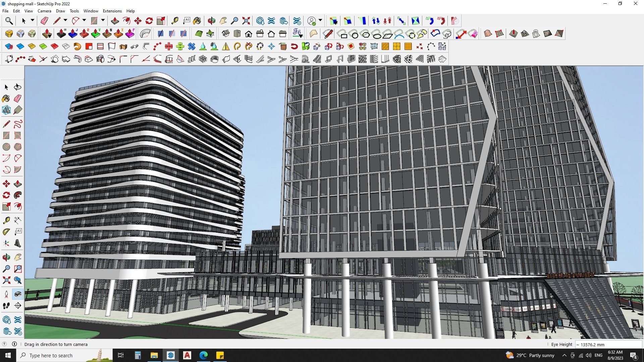The height and width of the screenshot is (362, 644).
Task: Select the Protractor tool
Action: click(6, 232)
